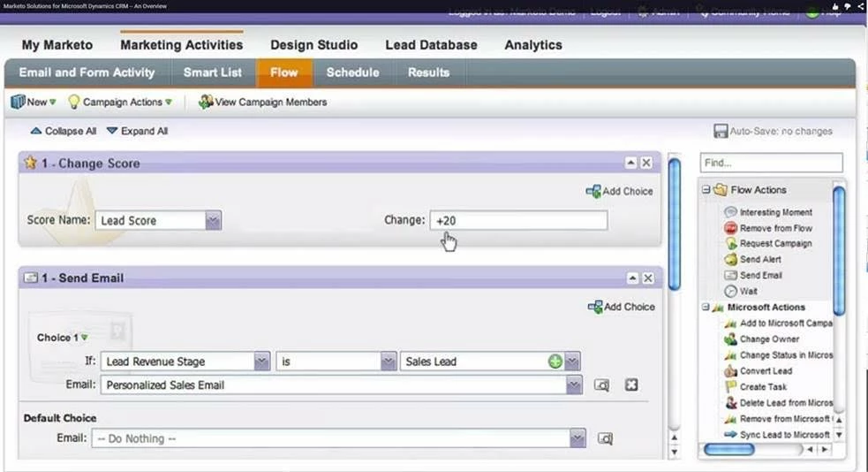Click the actions panel vertical scrollbar

click(839, 250)
